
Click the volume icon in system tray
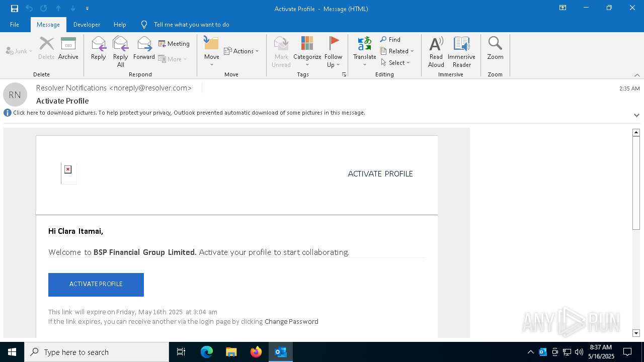[579, 352]
